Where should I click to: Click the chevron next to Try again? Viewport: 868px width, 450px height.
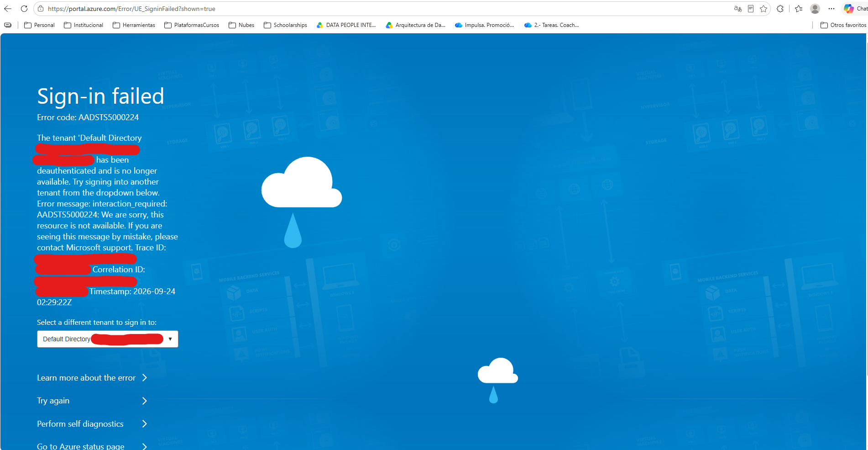(144, 401)
